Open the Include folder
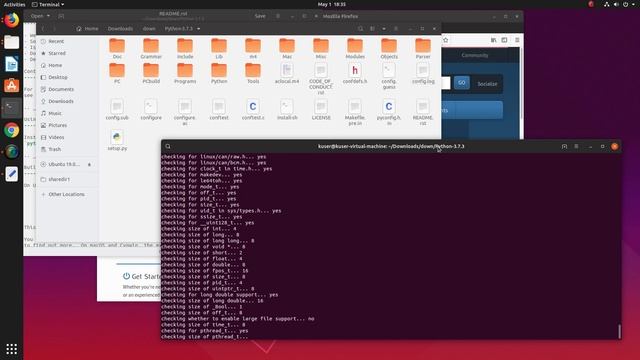 pyautogui.click(x=185, y=48)
